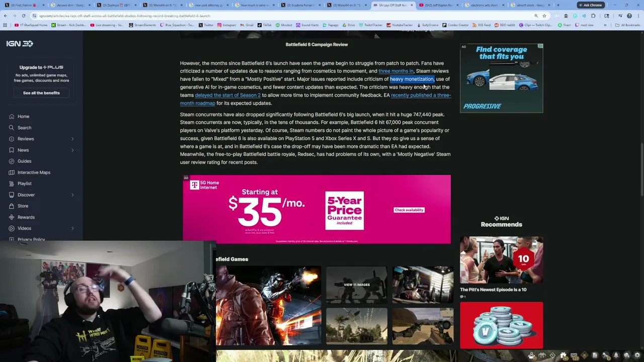Open the StreamElements bookmark

(x=142, y=25)
